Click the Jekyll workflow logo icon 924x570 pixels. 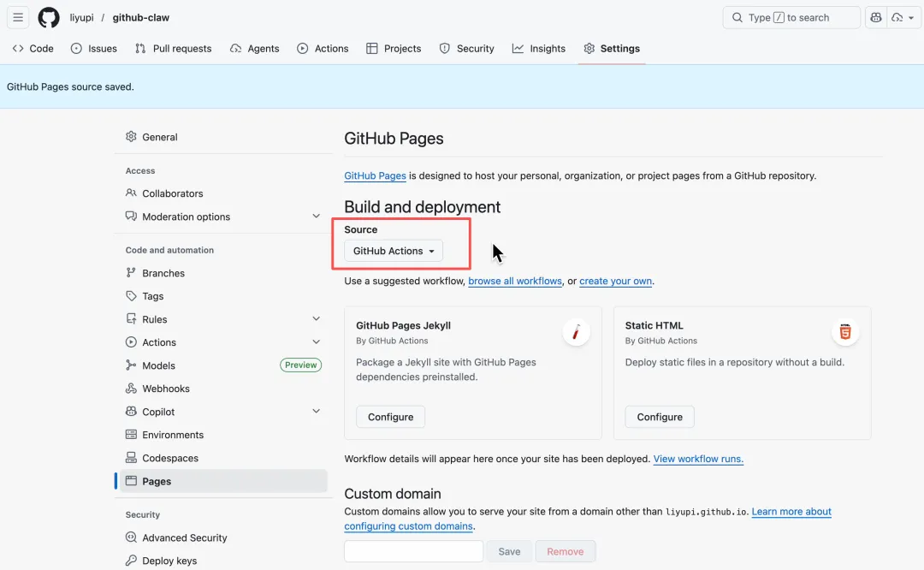point(576,332)
